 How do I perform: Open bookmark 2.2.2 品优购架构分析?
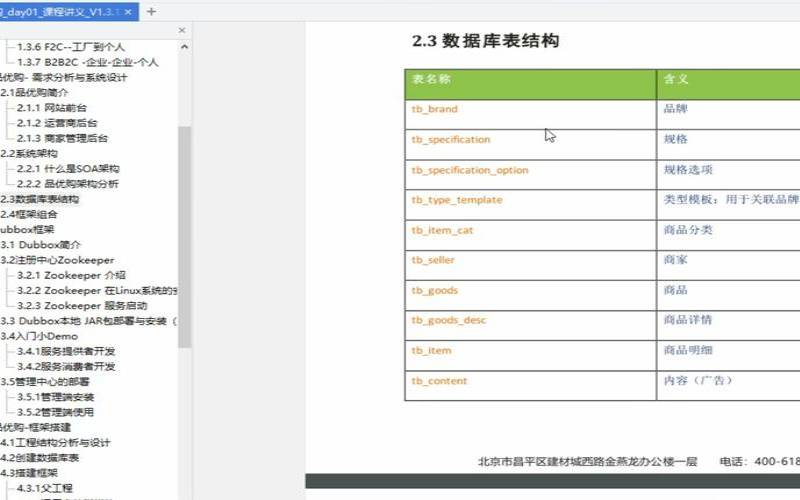(67, 184)
